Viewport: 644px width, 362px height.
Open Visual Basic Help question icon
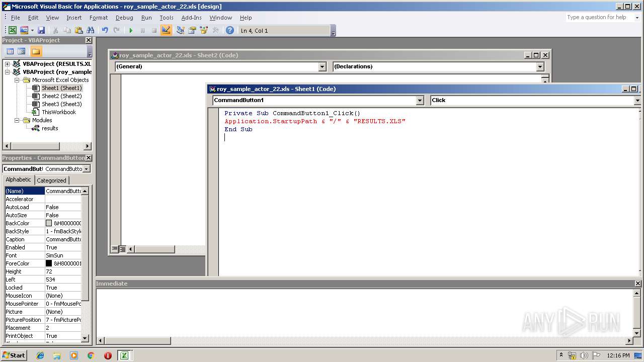(230, 31)
